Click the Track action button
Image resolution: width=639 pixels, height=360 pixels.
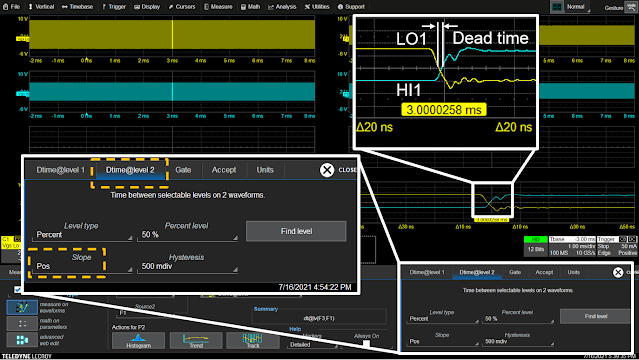point(253,340)
